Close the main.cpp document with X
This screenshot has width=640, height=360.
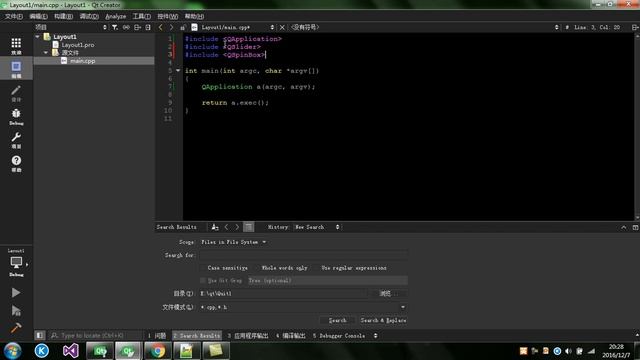(x=282, y=27)
